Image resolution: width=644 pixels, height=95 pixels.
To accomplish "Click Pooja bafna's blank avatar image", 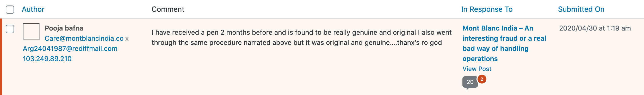I will [31, 32].
